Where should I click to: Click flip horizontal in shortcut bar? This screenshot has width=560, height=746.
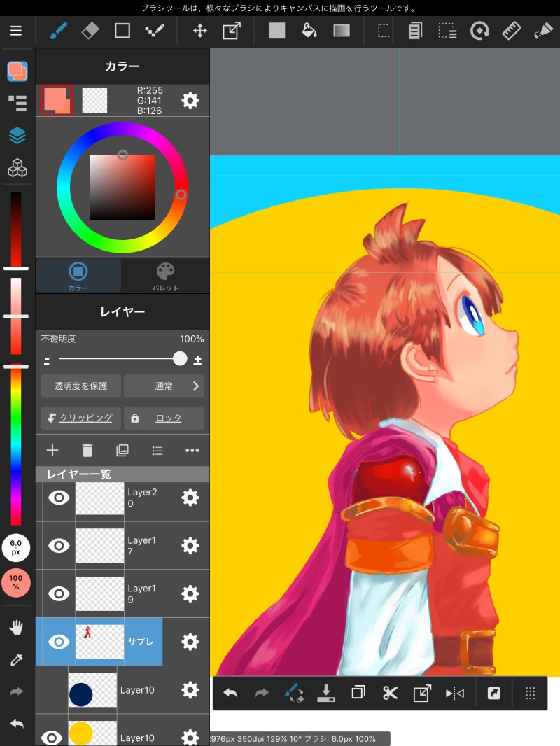pos(454,694)
